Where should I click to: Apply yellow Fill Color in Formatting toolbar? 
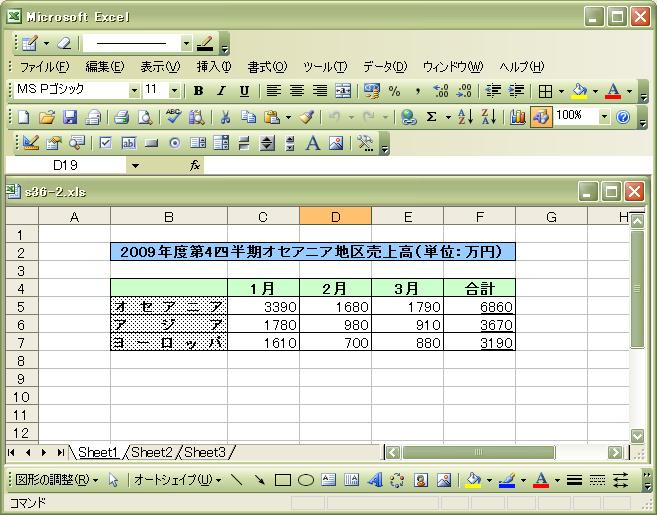[579, 91]
